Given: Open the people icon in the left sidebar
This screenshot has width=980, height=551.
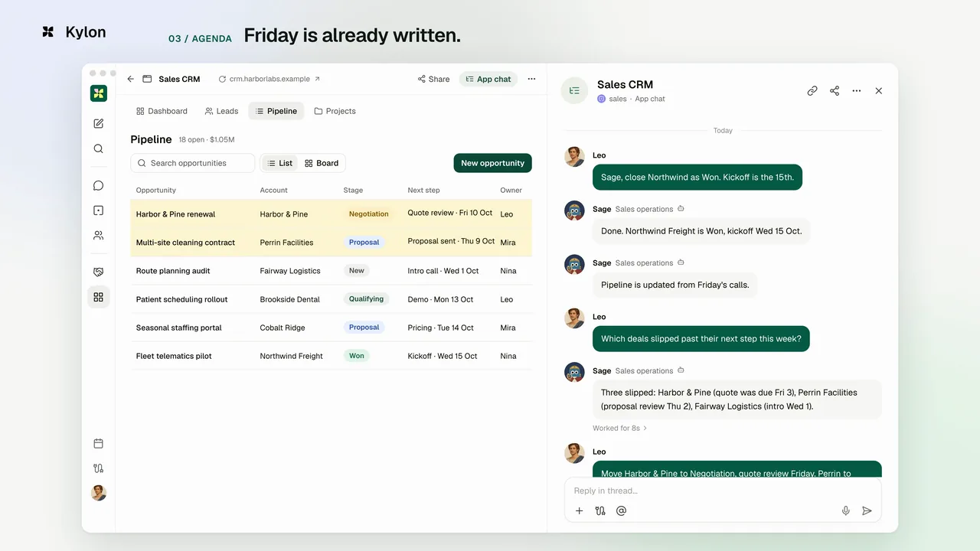Looking at the screenshot, I should (x=98, y=235).
